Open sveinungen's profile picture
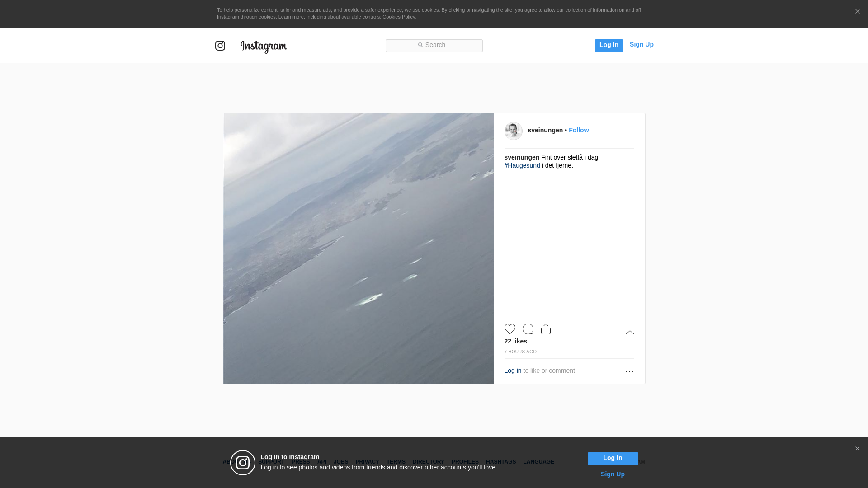868x488 pixels. (513, 131)
